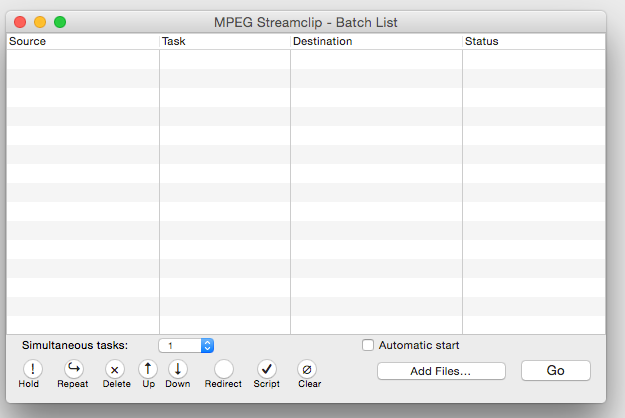Click the Task column header

pos(225,41)
